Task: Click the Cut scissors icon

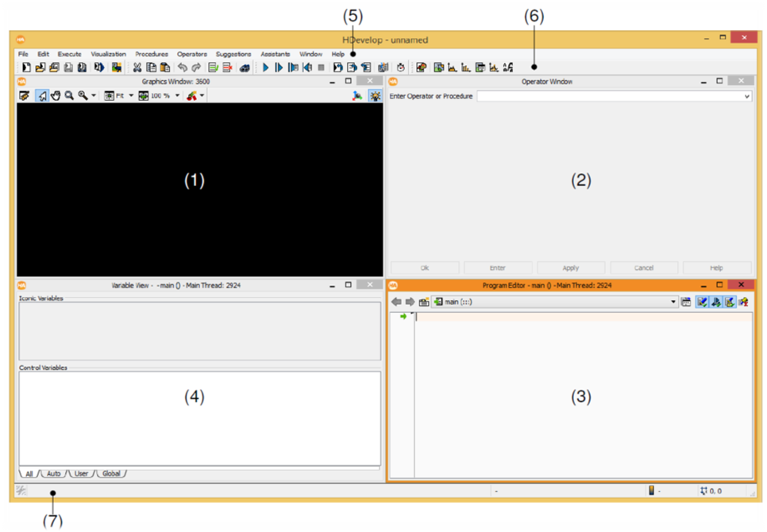Action: coord(137,67)
